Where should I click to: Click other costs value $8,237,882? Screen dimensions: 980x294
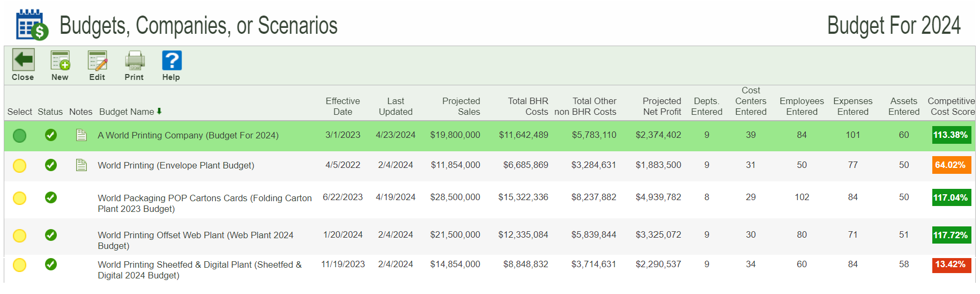click(594, 197)
